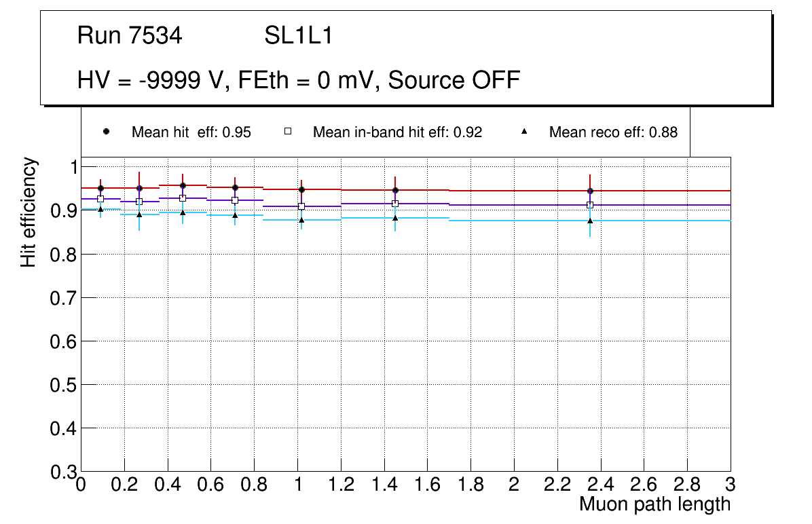Select the triangle data point at path length 2.35
812x524 pixels.
[590, 221]
